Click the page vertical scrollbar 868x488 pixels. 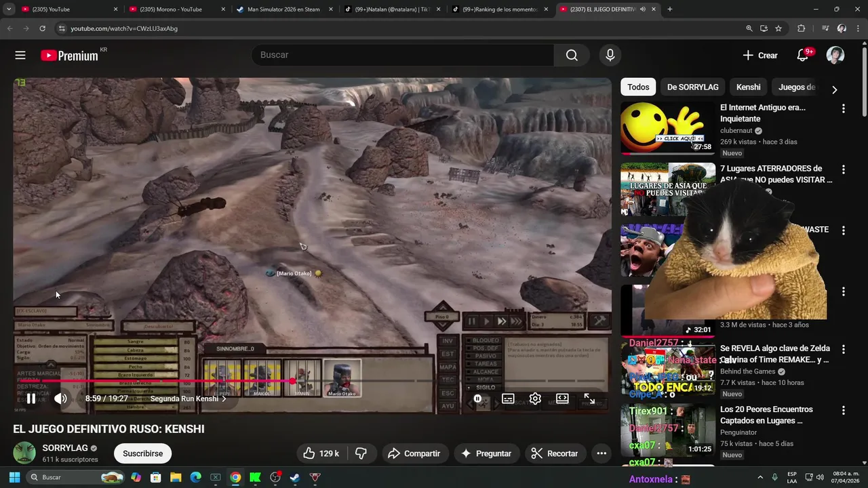click(x=864, y=81)
